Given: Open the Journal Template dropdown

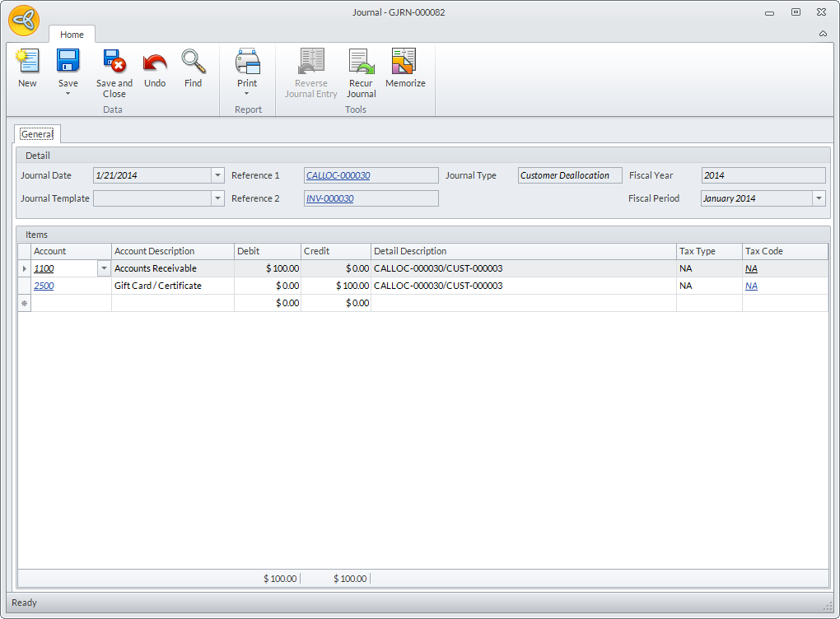Looking at the screenshot, I should point(217,198).
